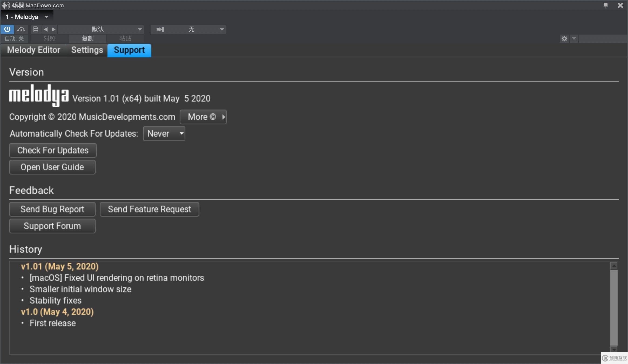Viewport: 628px width, 364px height.
Task: Expand the arrow beside the gear icon
Action: (574, 38)
